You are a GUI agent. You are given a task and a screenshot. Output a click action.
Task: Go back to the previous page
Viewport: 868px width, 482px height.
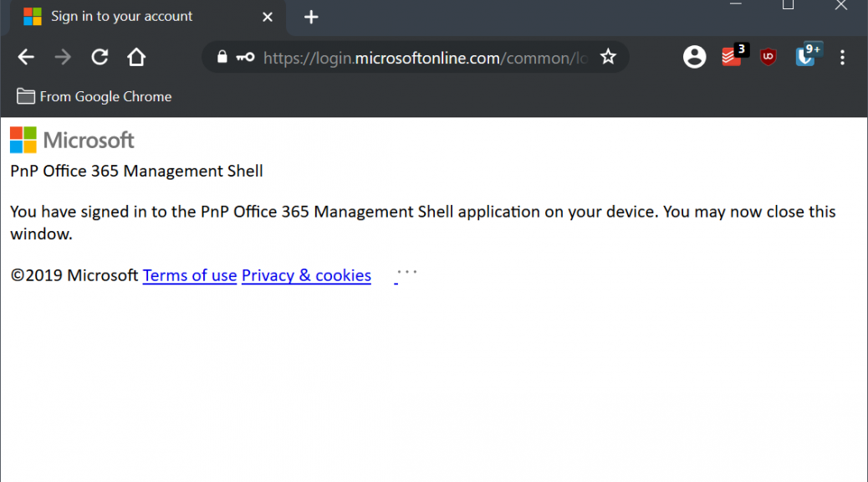pyautogui.click(x=26, y=57)
